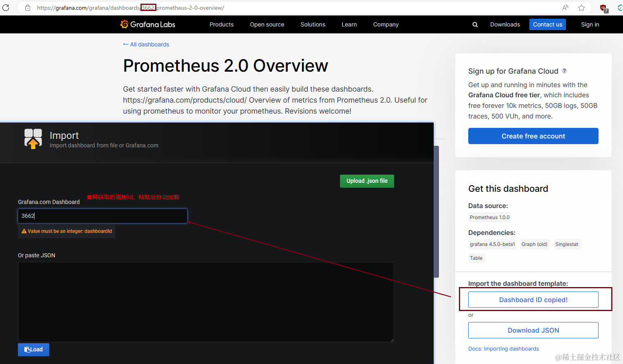Click the Download JSON button
623x364 pixels.
click(533, 330)
